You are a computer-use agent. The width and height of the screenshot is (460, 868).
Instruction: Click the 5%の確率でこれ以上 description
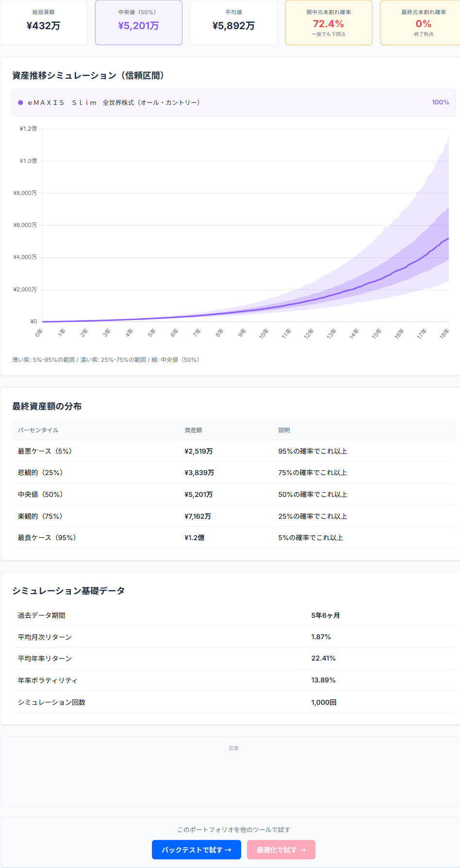pos(311,537)
